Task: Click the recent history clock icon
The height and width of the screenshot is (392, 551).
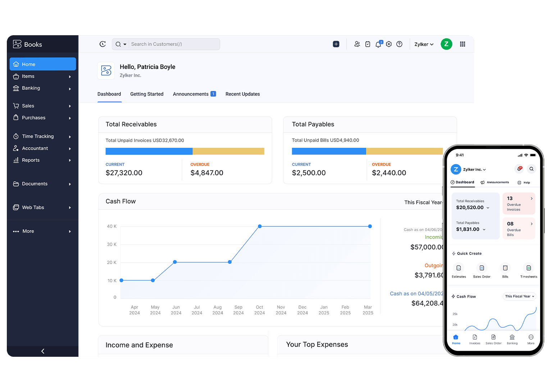Action: (103, 44)
